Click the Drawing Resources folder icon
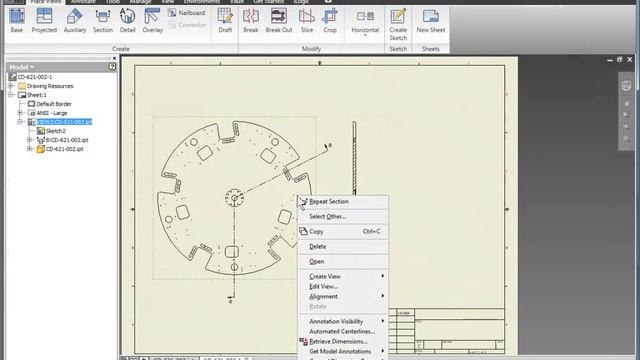Viewport: 640px width, 360px height. tap(22, 86)
